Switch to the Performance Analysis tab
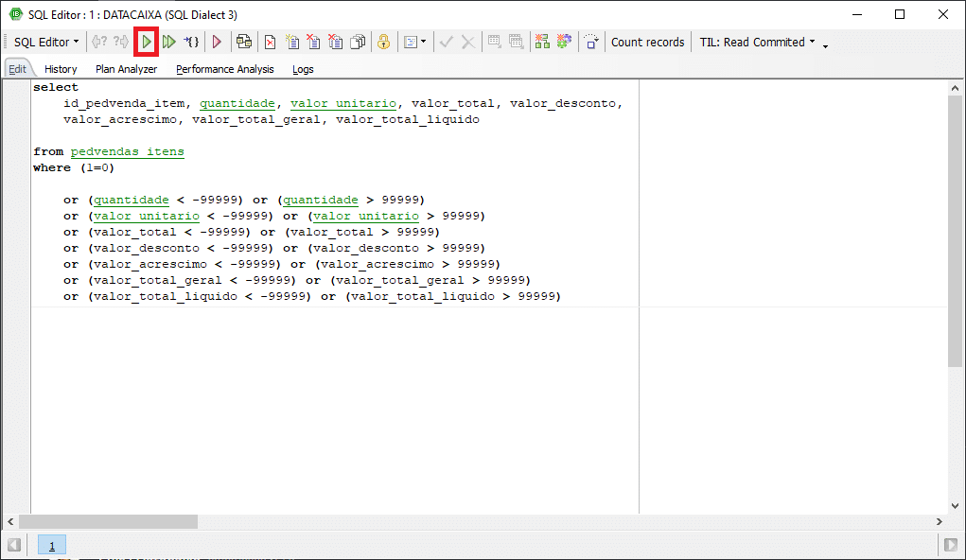 [x=224, y=69]
